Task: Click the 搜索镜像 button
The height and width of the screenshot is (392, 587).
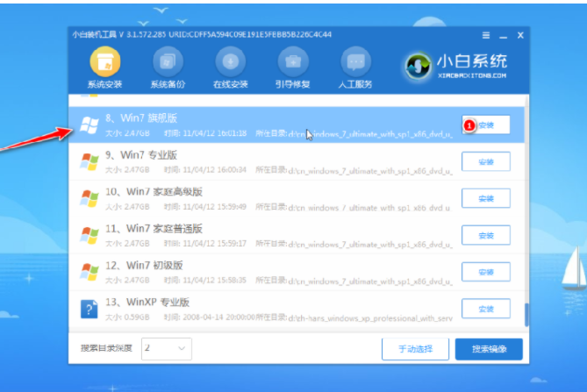Action: click(x=489, y=348)
